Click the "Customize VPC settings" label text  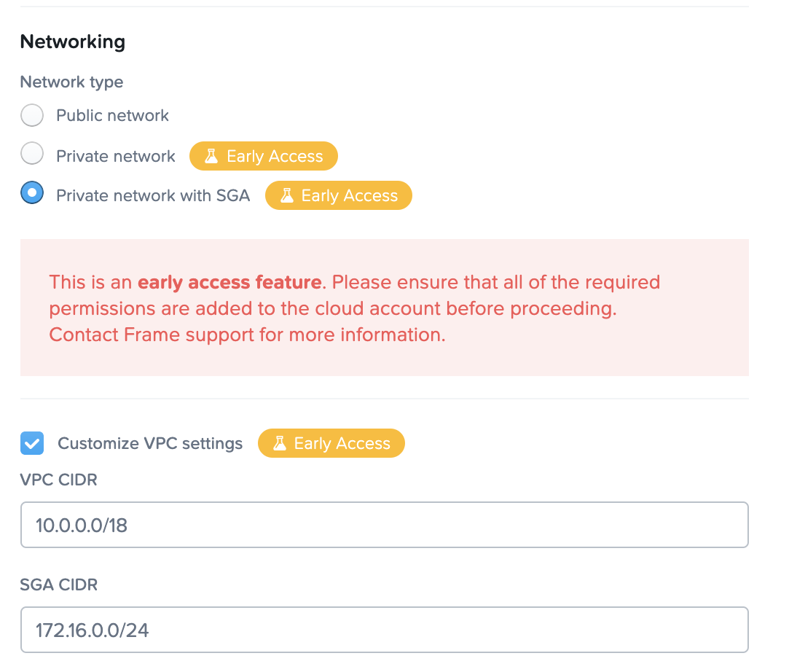click(x=150, y=443)
